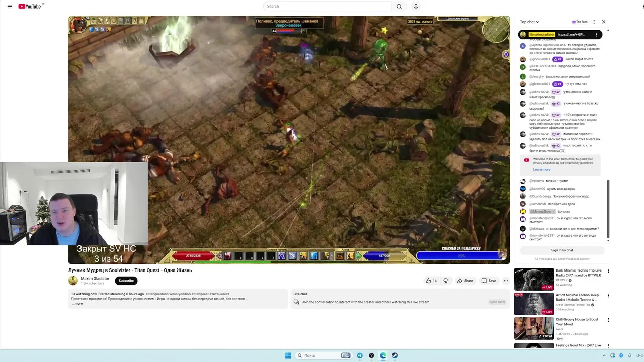Screen dimensions: 644x362
Task: Open options for Art of Minimal Techno video
Action: click(x=608, y=296)
